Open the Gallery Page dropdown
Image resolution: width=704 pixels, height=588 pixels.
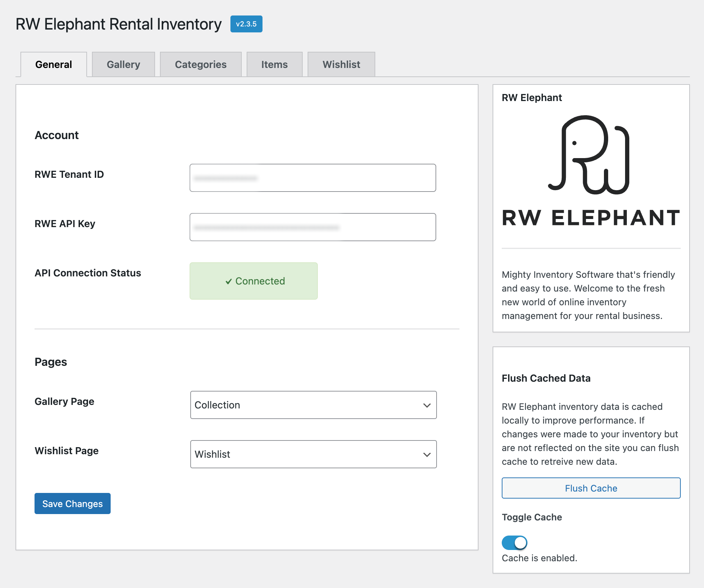pyautogui.click(x=314, y=405)
